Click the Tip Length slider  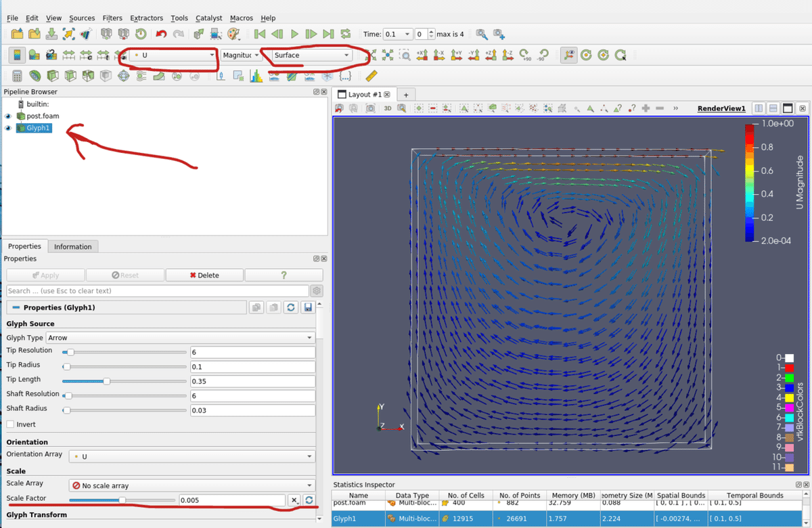125,381
